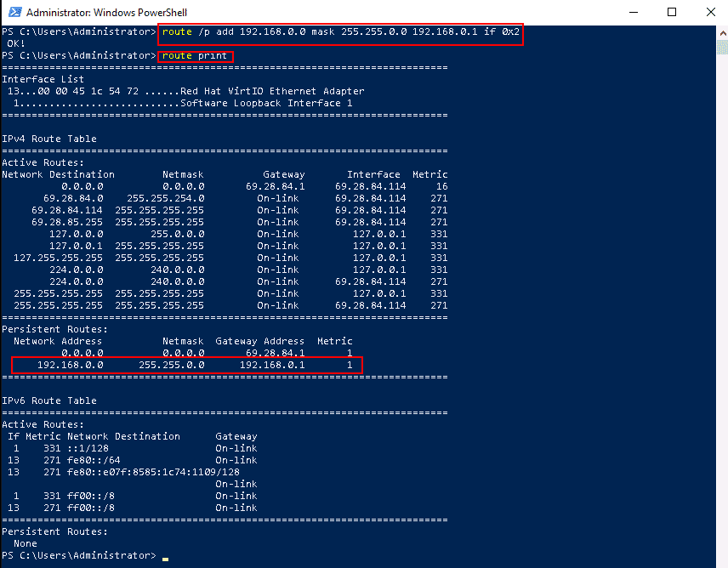Click 'fe80::e07f:8585:1c74:1109/128' destination
This screenshot has height=568, width=728.
[x=153, y=472]
